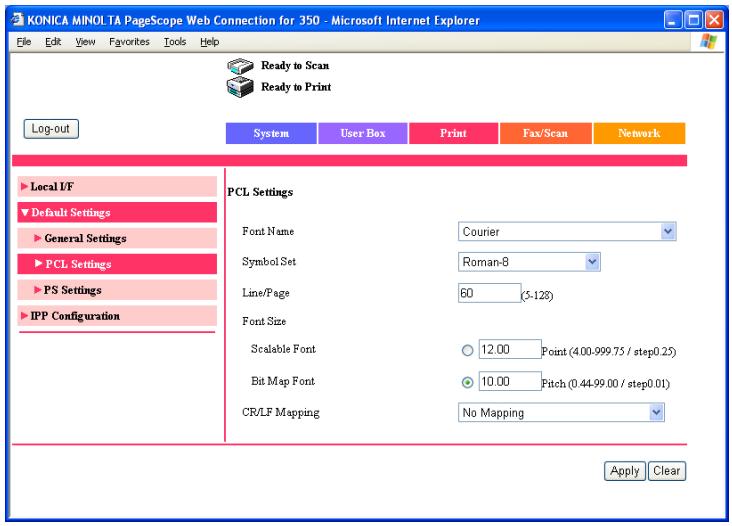The image size is (732, 526).
Task: Open the Favorites menu
Action: coord(129,42)
